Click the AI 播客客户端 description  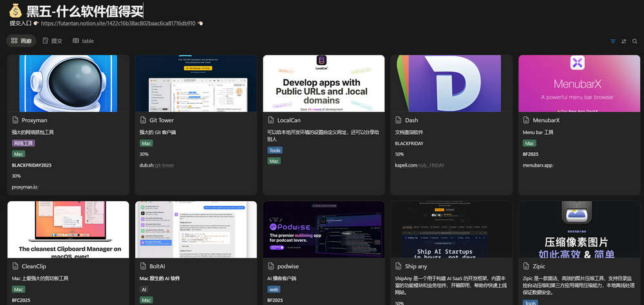point(282,279)
